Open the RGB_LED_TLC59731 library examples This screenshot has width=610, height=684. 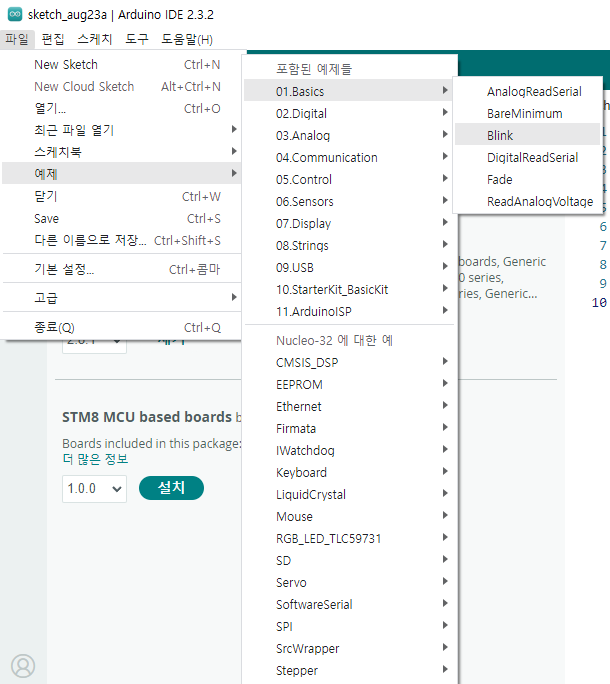349,538
